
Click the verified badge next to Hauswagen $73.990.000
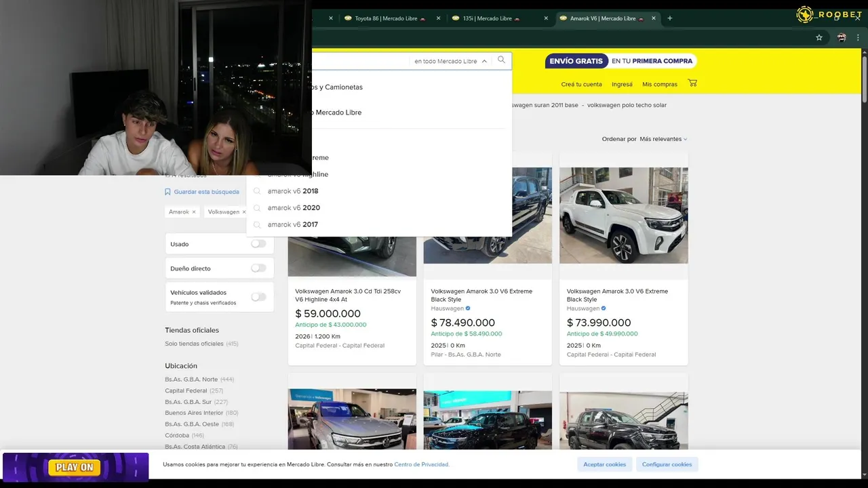tap(604, 308)
